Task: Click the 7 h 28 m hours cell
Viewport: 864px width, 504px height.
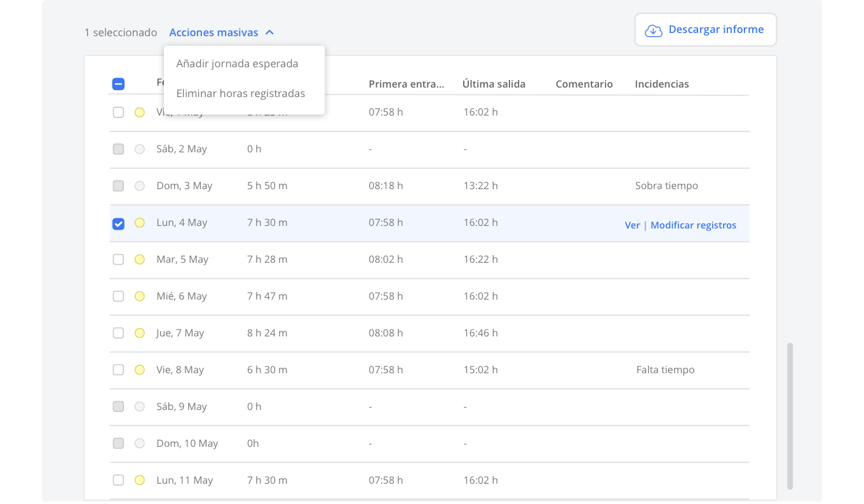Action: (267, 260)
